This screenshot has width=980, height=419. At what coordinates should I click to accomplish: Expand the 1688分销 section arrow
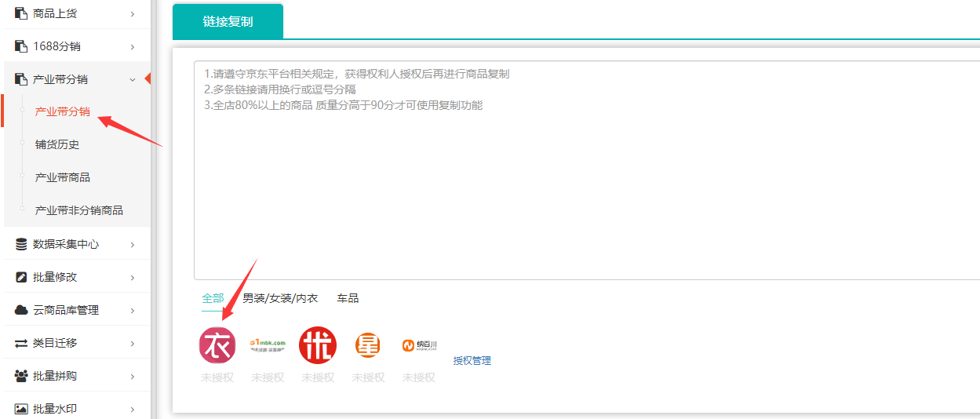[133, 46]
